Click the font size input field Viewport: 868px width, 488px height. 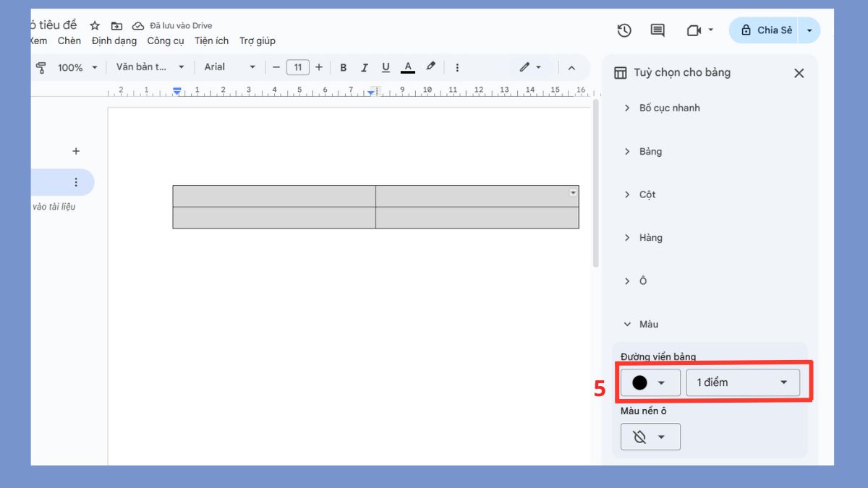tap(297, 67)
